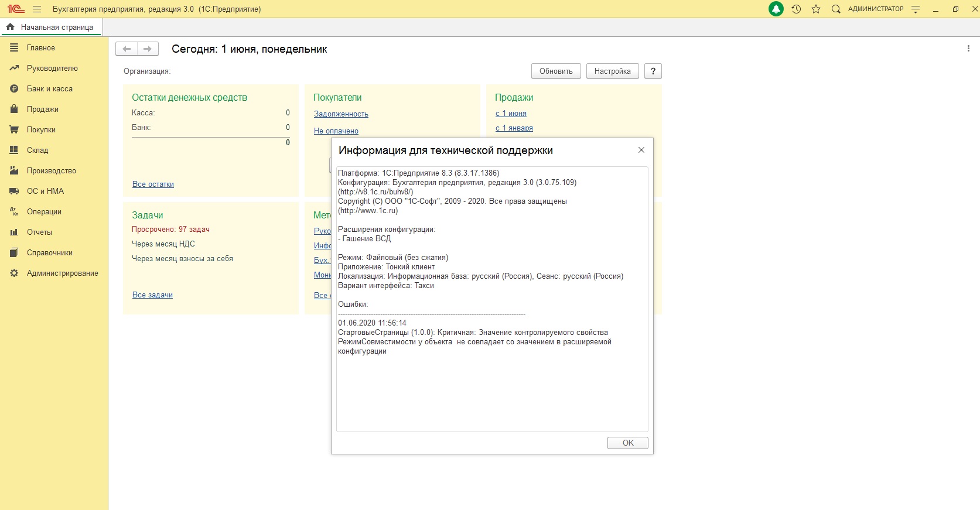Click the ОС и НМА truck icon
The height and width of the screenshot is (510, 980).
point(14,191)
